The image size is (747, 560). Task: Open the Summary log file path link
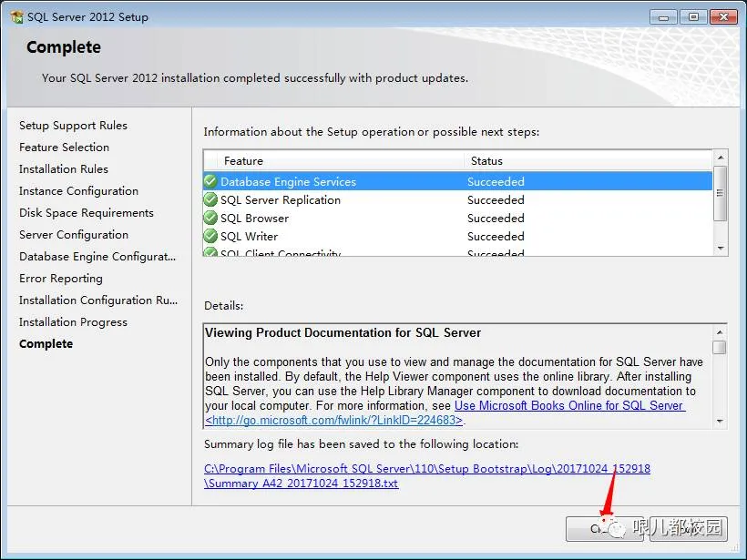click(427, 475)
